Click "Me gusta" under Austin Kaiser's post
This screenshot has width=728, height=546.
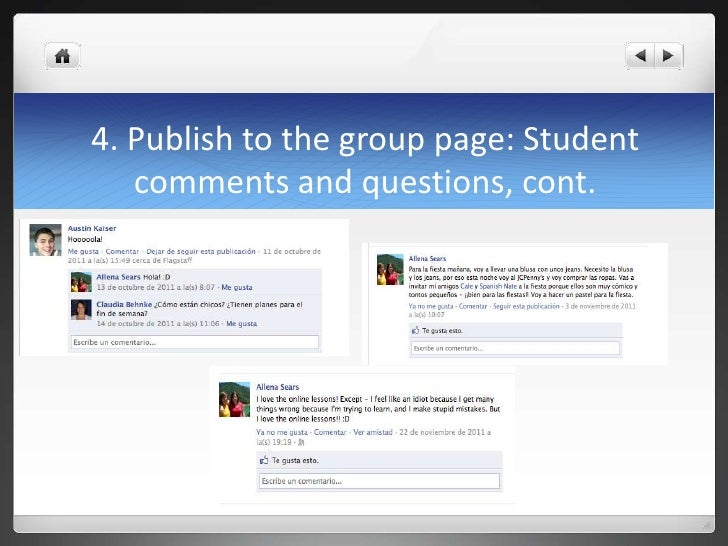[x=81, y=252]
